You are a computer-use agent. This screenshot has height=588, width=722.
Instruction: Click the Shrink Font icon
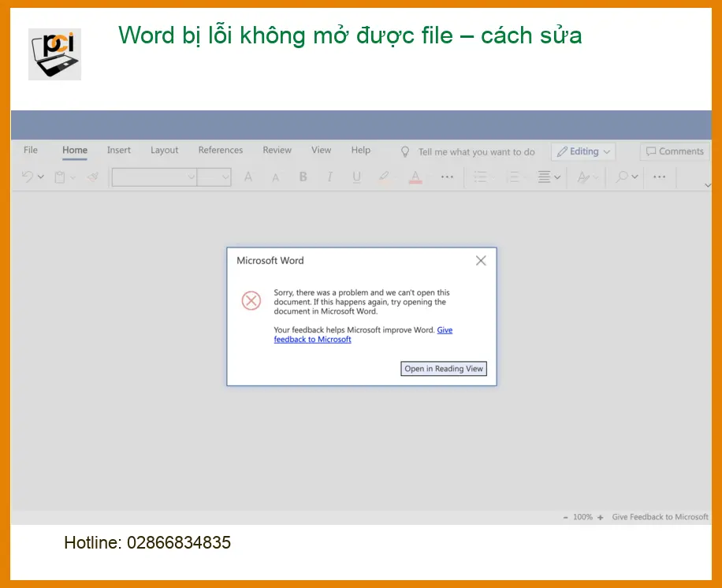(x=275, y=177)
